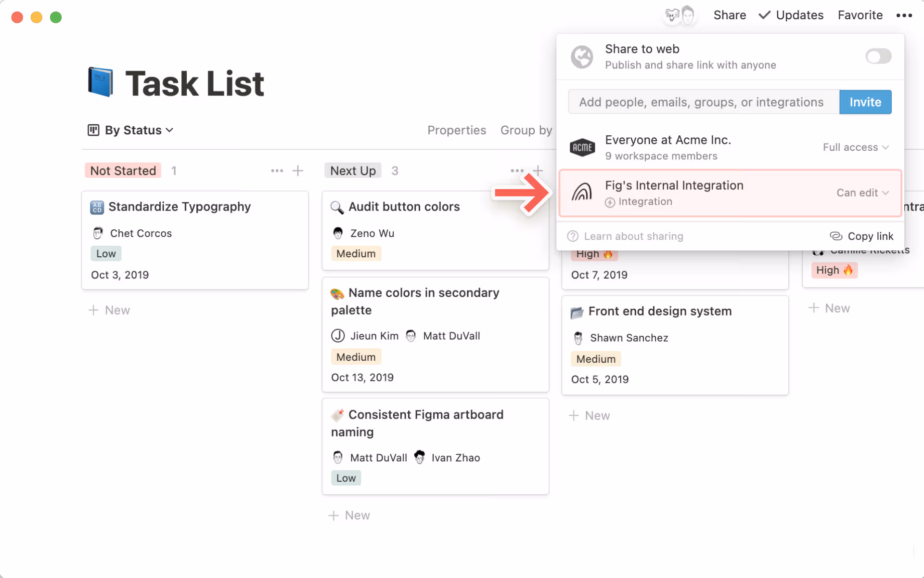
Task: Add a card with the plus icon on Next Up
Action: click(538, 171)
